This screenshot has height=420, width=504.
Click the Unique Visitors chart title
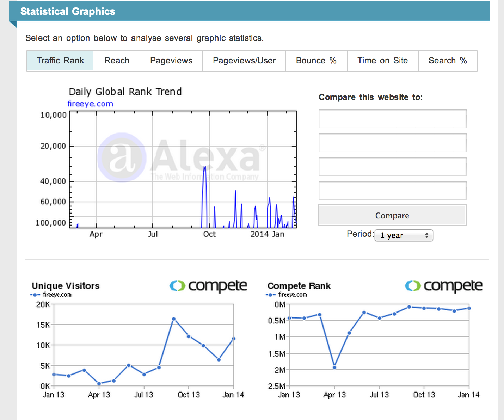[66, 286]
